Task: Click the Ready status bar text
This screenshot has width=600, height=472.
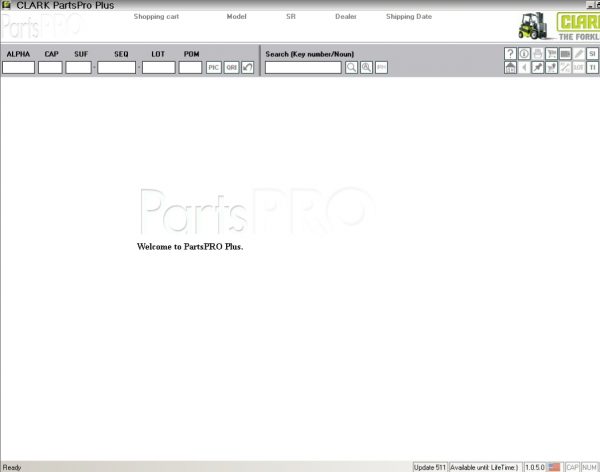Action: tap(12, 467)
